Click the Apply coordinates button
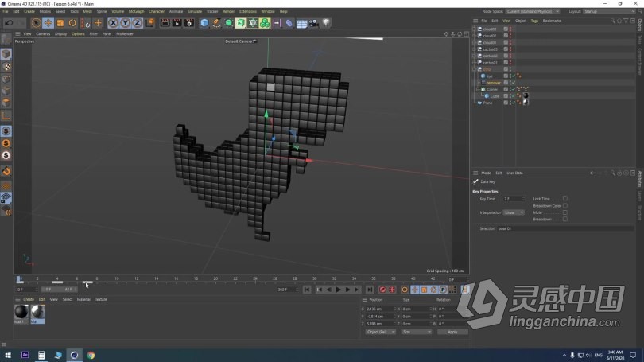This screenshot has width=644, height=362. click(452, 332)
